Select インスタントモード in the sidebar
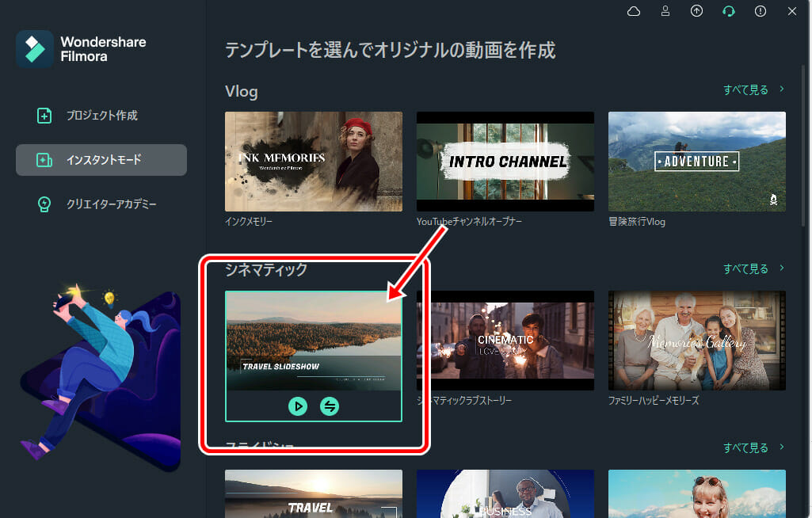Screen dimensions: 812x518 tap(101, 160)
